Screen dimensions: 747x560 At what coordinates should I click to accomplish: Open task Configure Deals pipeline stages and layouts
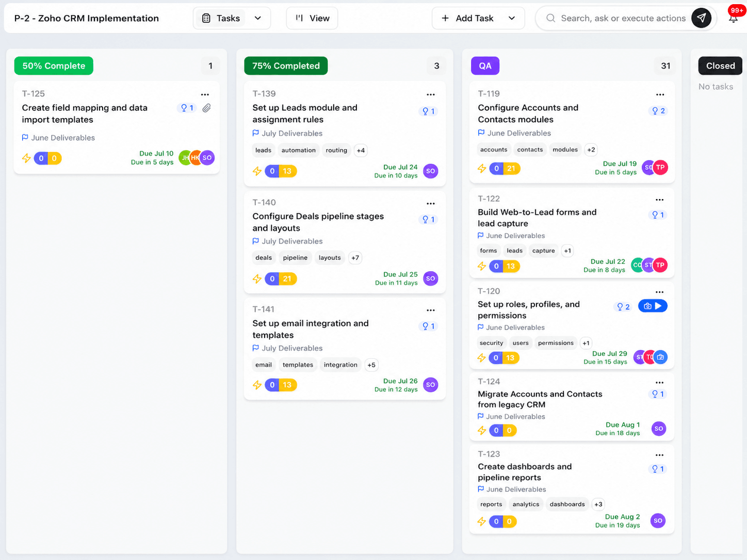point(318,222)
